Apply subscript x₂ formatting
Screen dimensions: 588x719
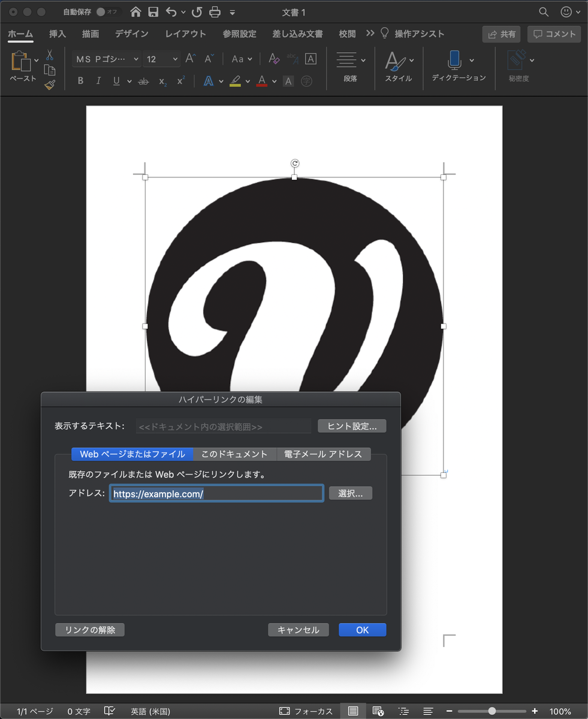point(162,81)
